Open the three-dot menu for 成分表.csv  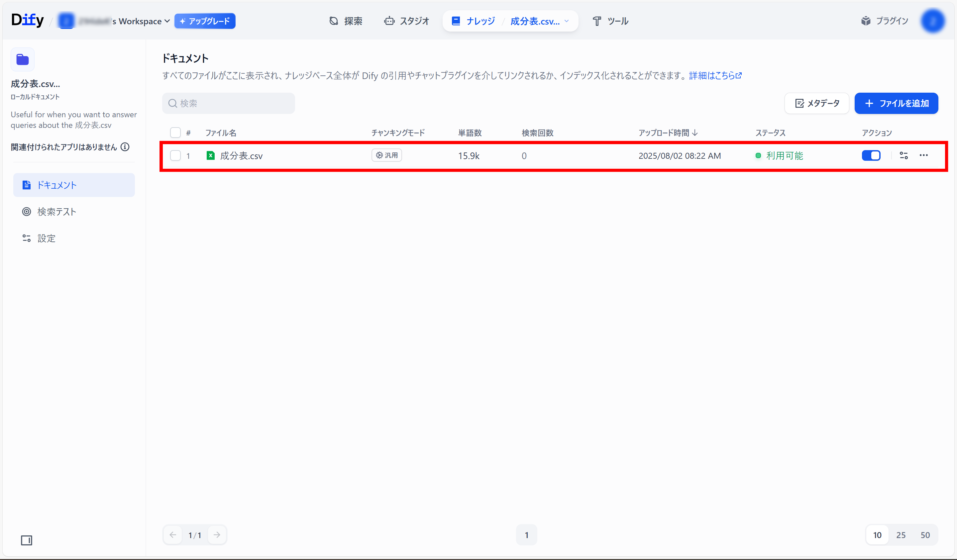(x=923, y=155)
